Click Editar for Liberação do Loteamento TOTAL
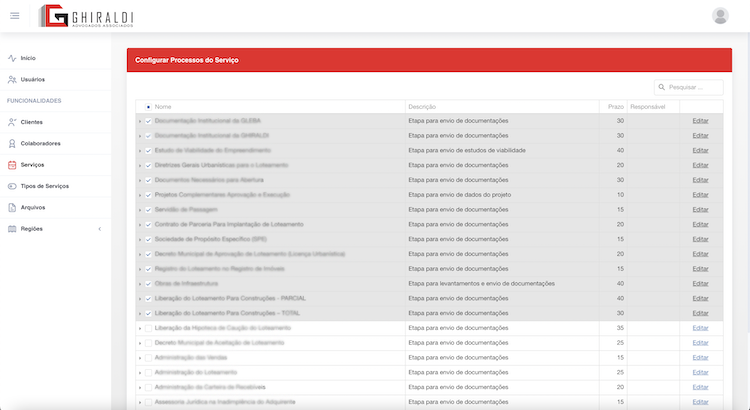750x410 pixels. pyautogui.click(x=700, y=313)
